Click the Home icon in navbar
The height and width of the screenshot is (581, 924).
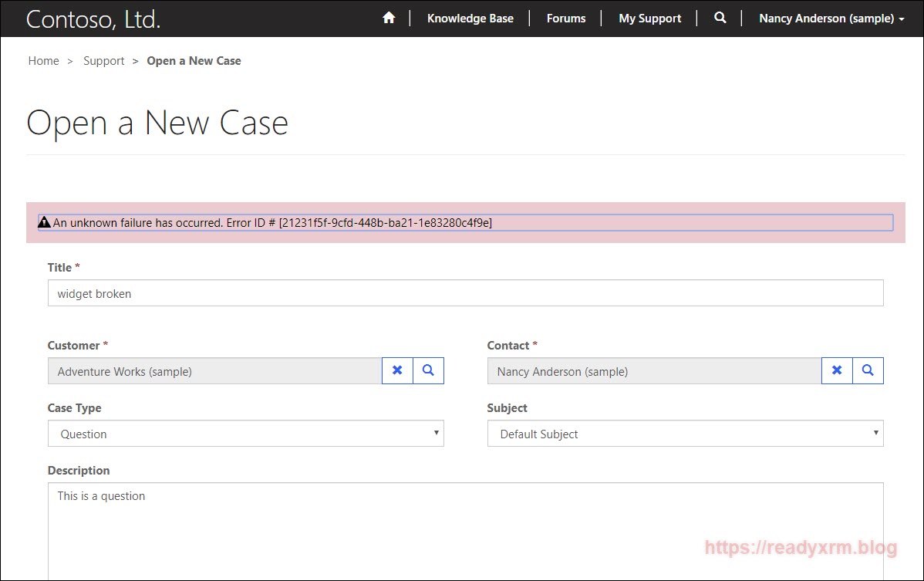point(389,18)
